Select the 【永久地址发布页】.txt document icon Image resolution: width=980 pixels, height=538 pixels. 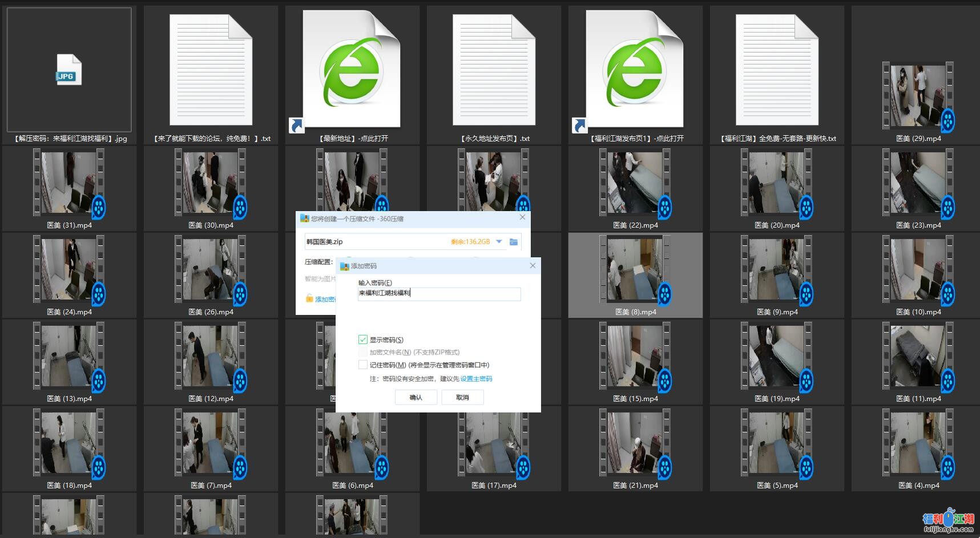[x=494, y=70]
